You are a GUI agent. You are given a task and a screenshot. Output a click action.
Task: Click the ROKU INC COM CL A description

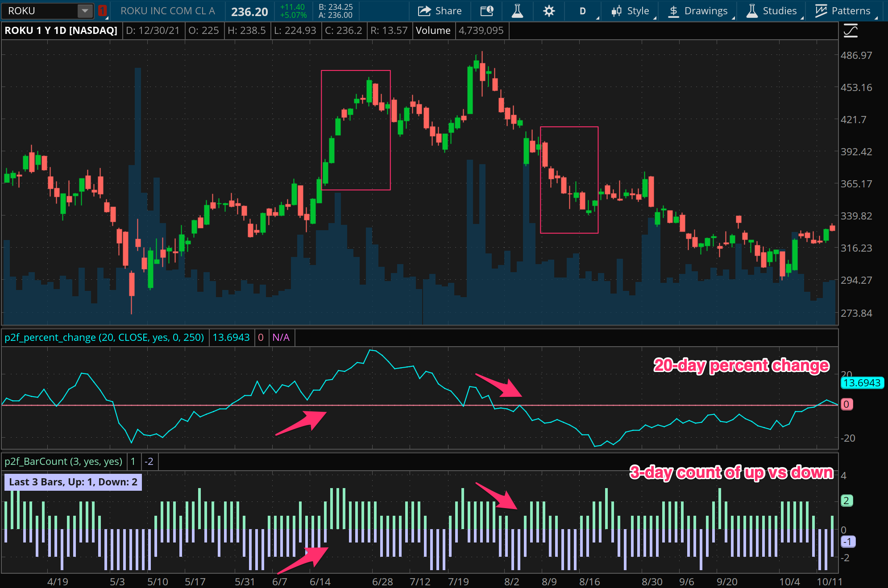coord(168,11)
